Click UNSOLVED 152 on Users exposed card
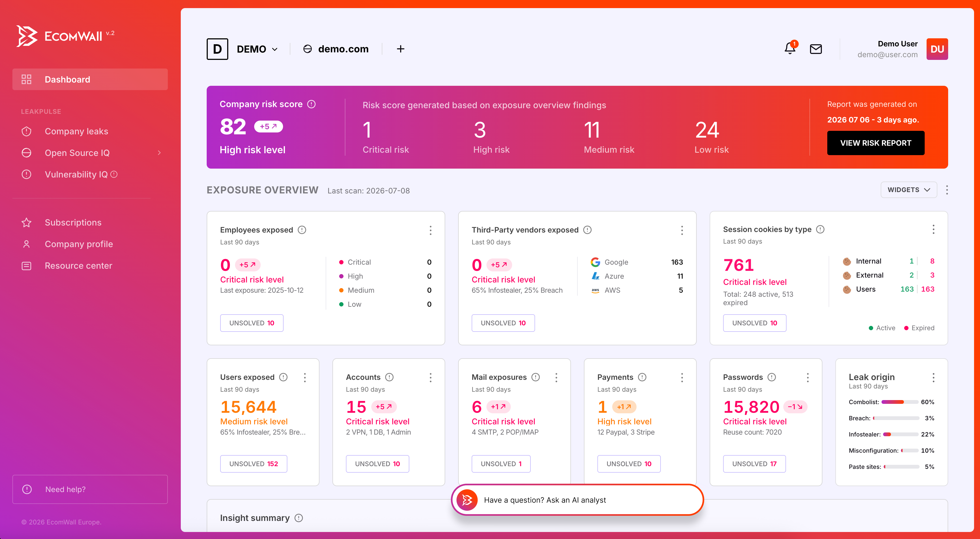 click(x=253, y=464)
